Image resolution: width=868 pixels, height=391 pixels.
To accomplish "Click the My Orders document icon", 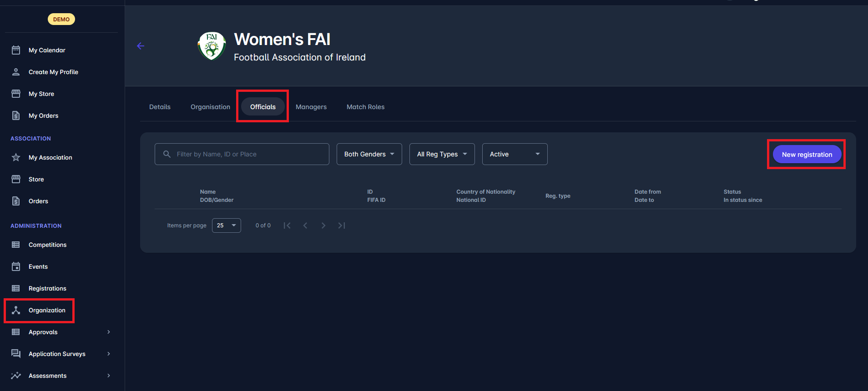I will [16, 115].
